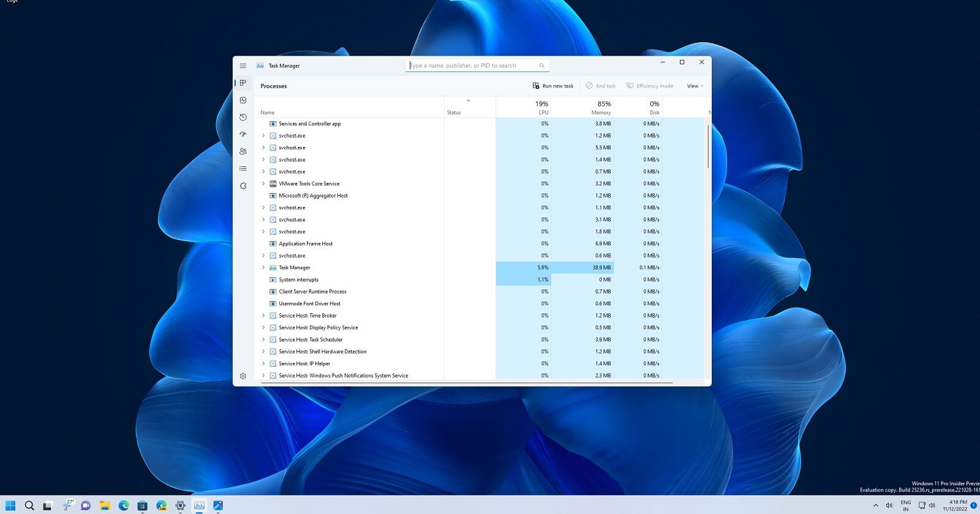Image resolution: width=980 pixels, height=514 pixels.
Task: Click the VMware Tools Core Service icon
Action: tap(273, 184)
